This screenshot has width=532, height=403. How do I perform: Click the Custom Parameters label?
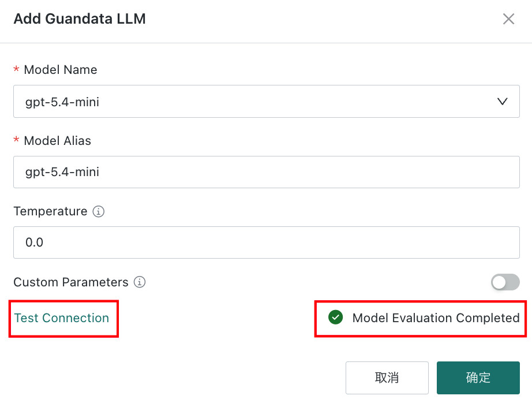pyautogui.click(x=71, y=282)
